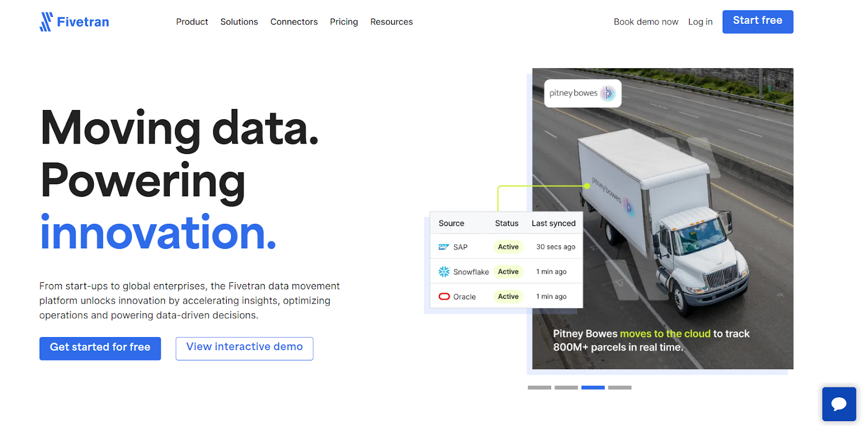868x426 pixels.
Task: Select the fourth carousel slide indicator
Action: click(x=620, y=388)
